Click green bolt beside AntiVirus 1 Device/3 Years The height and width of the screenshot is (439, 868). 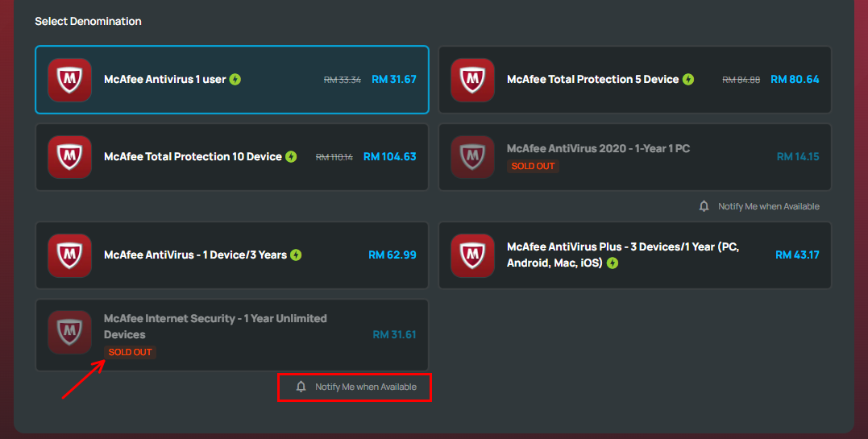296,255
